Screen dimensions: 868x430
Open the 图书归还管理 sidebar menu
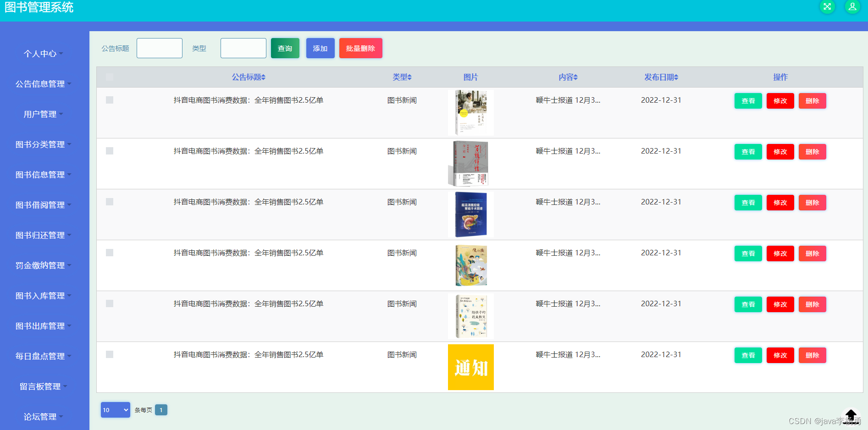(44, 235)
